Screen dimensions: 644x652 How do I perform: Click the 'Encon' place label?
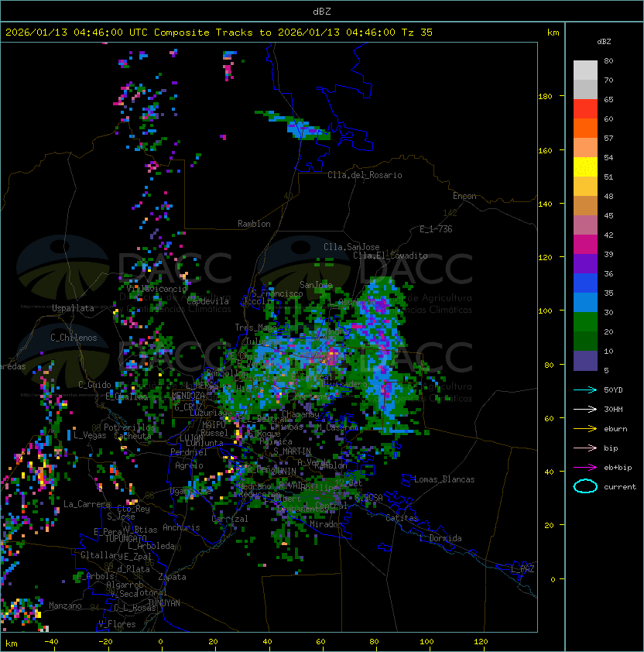click(464, 196)
